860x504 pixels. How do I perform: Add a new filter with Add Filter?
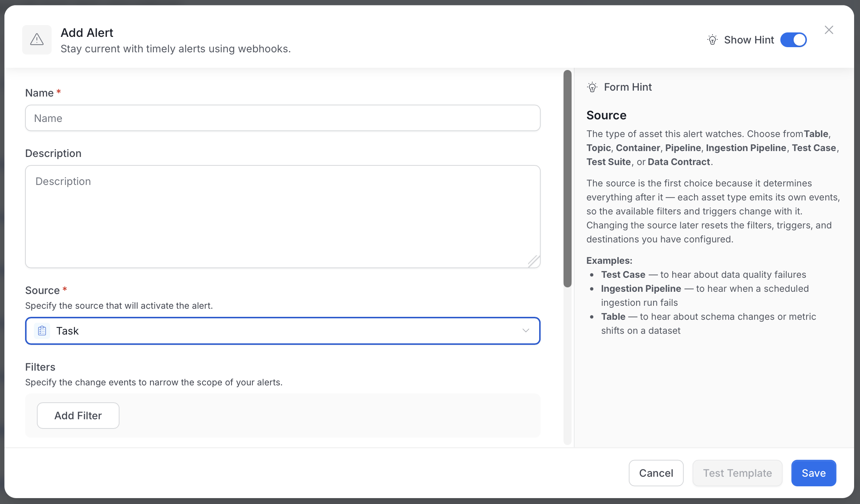(x=78, y=416)
